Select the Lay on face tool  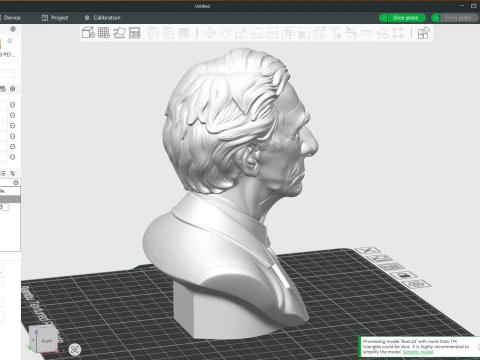[x=257, y=33]
